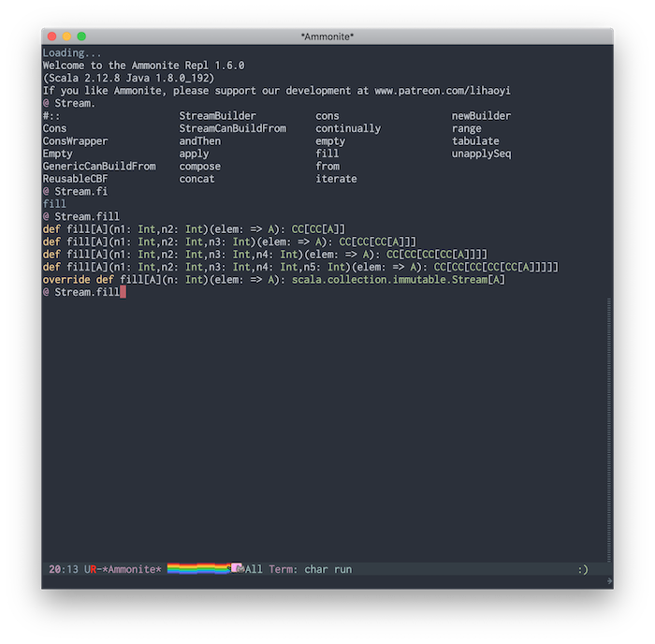Click the 20:13 line position in mode line
Viewport: 655px width, 644px height.
click(x=64, y=569)
